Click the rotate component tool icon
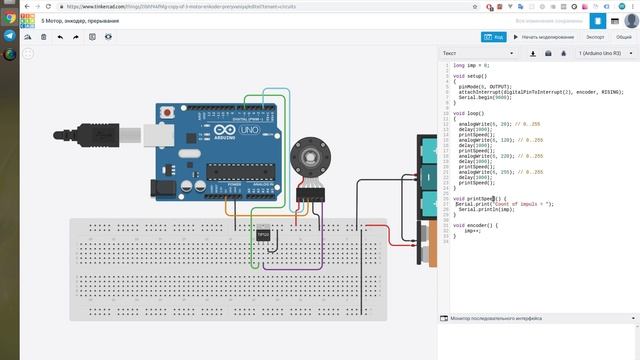Image resolution: width=640 pixels, height=360 pixels. click(x=28, y=37)
